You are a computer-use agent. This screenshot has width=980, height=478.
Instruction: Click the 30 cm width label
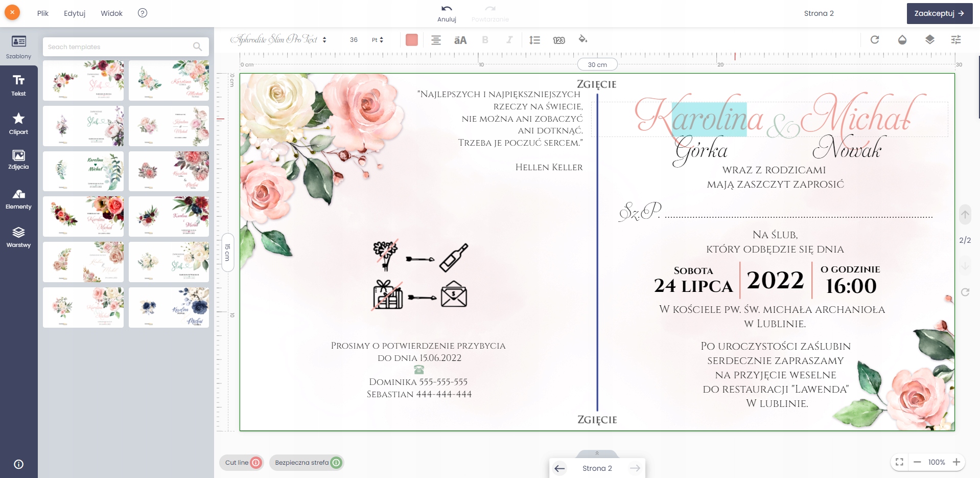(597, 64)
